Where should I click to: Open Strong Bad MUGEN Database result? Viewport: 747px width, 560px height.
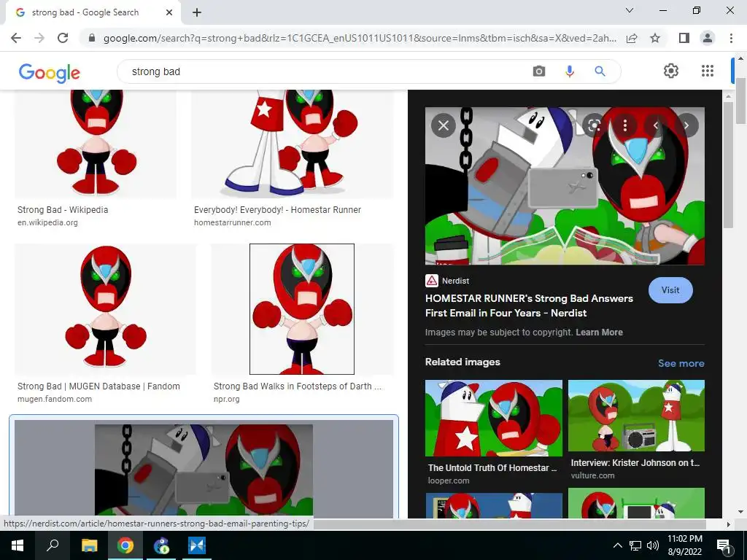tap(98, 386)
